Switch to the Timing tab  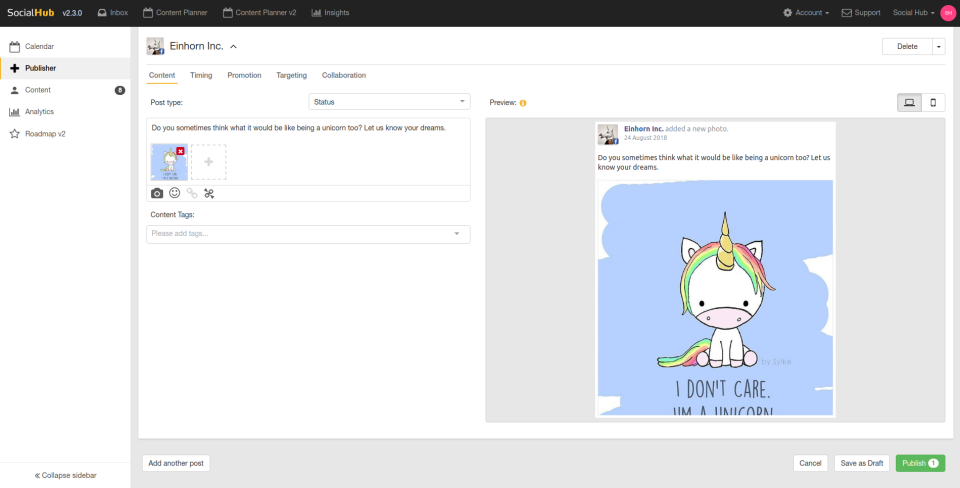[201, 75]
